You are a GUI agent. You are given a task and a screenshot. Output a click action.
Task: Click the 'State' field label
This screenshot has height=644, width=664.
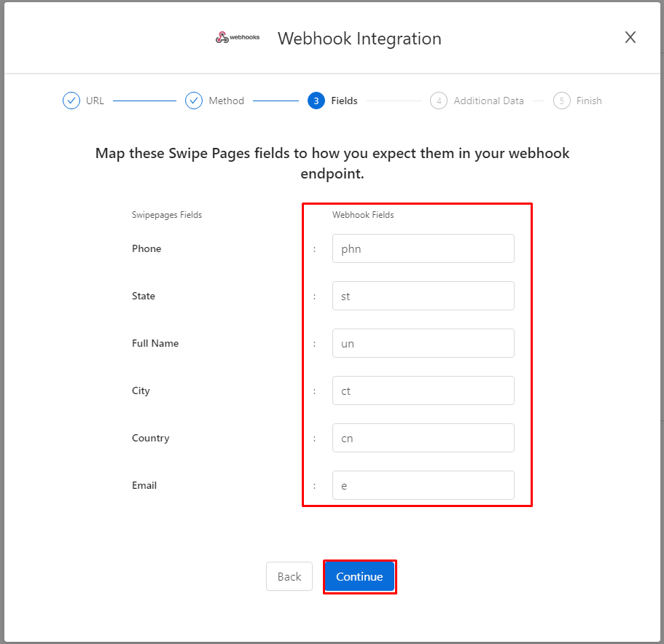point(144,296)
